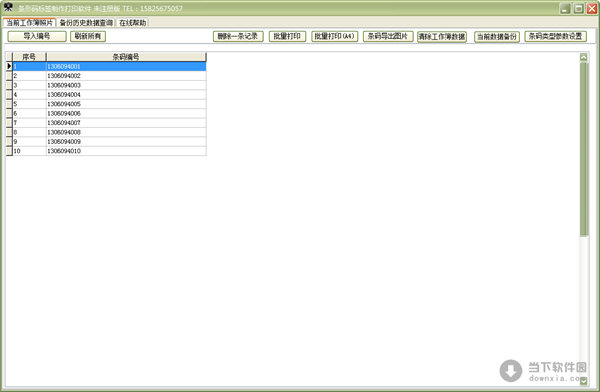
Task: Refresh all with 刷新所有 button
Action: tap(88, 36)
